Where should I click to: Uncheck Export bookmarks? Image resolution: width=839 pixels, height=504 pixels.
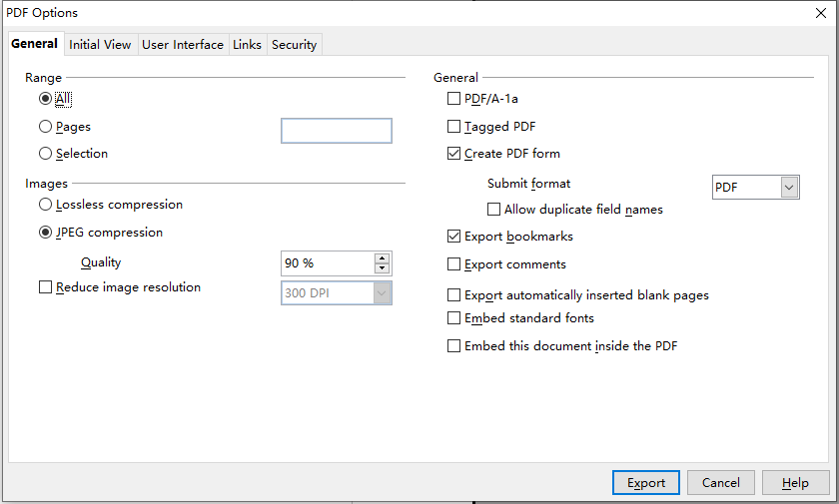point(454,238)
